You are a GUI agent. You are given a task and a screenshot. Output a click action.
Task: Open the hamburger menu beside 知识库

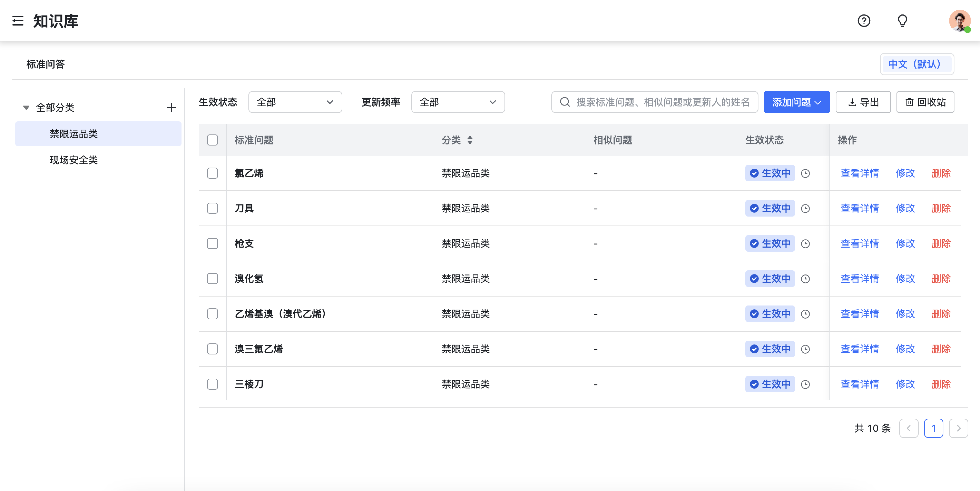(x=18, y=21)
